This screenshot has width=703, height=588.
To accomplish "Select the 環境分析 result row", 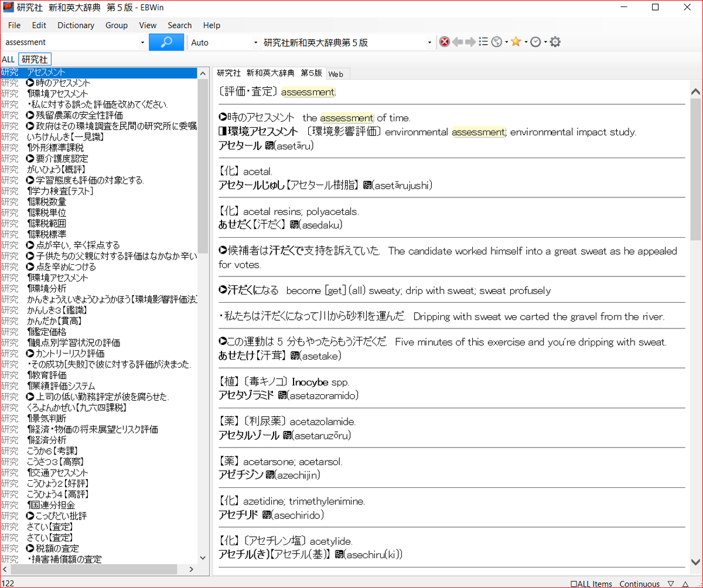I will pyautogui.click(x=98, y=289).
